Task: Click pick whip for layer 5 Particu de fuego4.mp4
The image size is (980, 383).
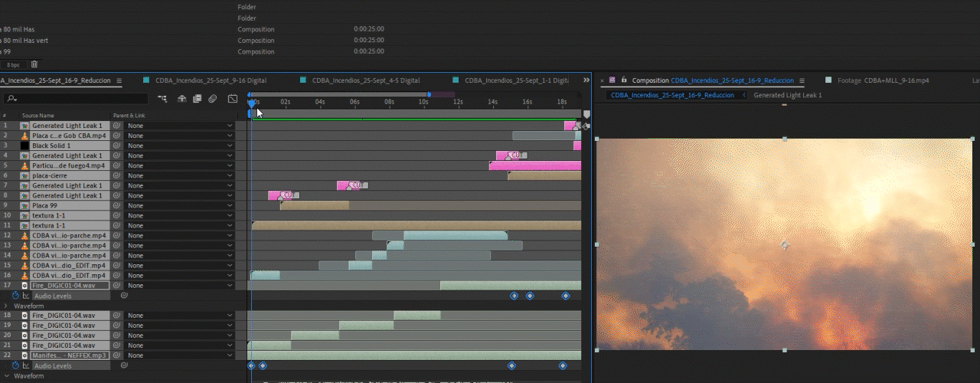Action: click(117, 165)
